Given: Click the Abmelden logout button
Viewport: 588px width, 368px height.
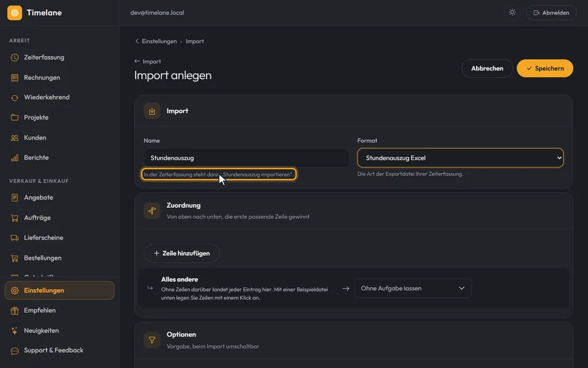Looking at the screenshot, I should pos(551,13).
